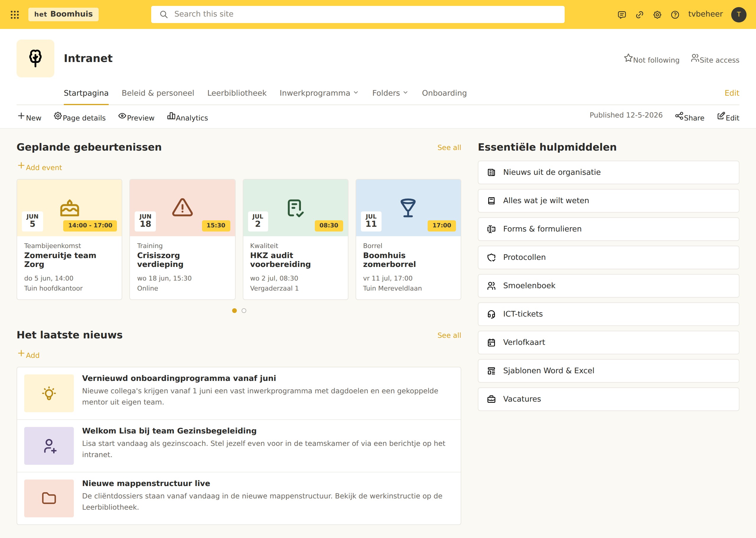This screenshot has height=538, width=756.
Task: Open the chat messages icon in header
Action: coord(622,14)
